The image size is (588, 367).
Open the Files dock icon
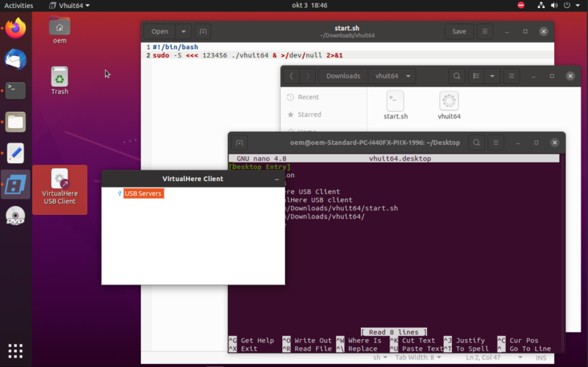tap(15, 122)
